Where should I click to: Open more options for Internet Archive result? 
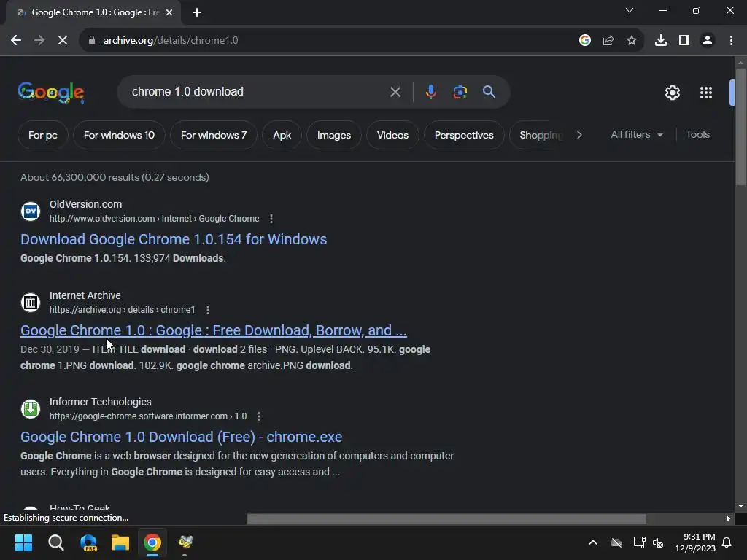(x=208, y=310)
